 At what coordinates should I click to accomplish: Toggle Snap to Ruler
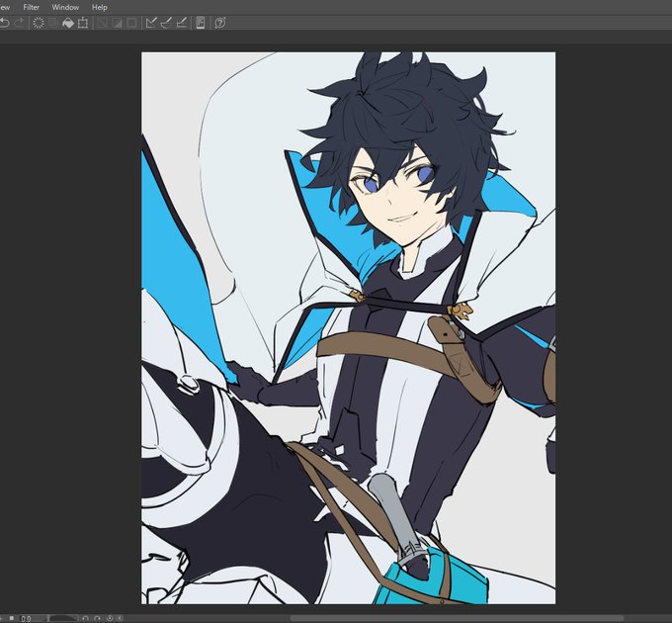click(151, 23)
